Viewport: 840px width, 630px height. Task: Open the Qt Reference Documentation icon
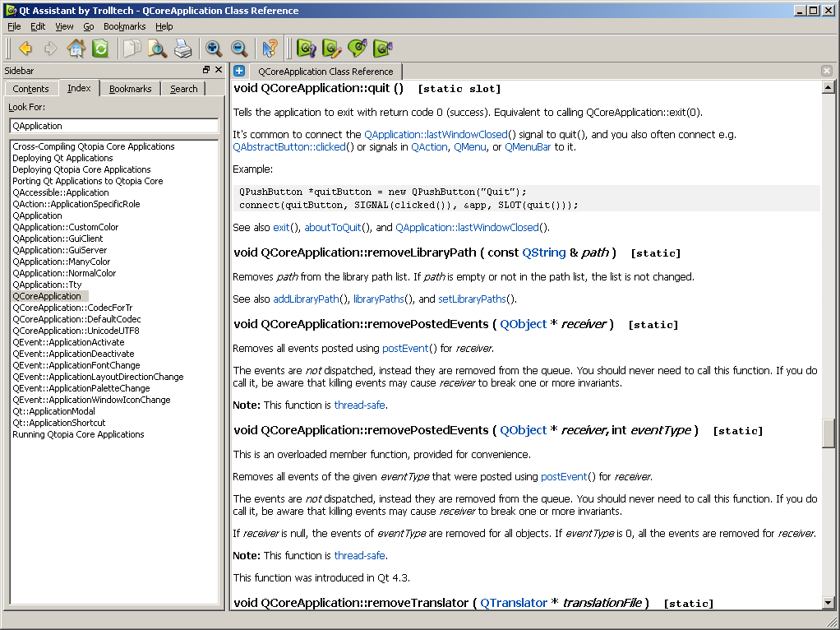[x=307, y=49]
